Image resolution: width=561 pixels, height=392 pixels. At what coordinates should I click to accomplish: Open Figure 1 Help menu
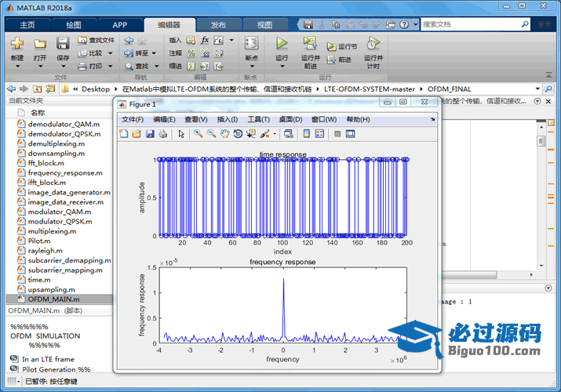358,119
